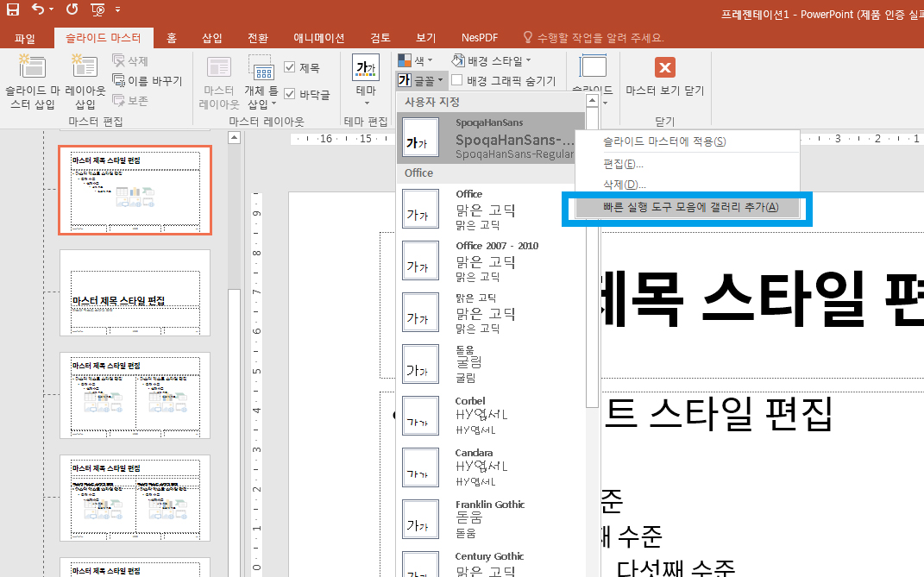Select the Century Gothic font theme

click(x=491, y=563)
